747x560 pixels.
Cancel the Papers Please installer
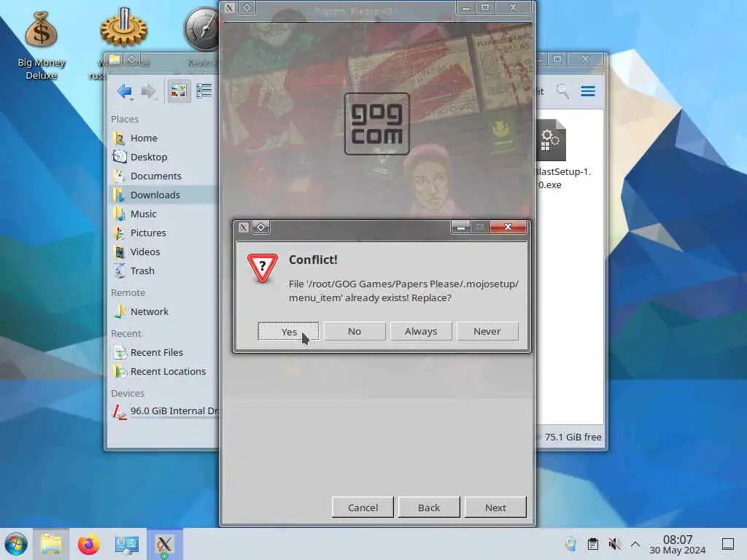point(363,507)
